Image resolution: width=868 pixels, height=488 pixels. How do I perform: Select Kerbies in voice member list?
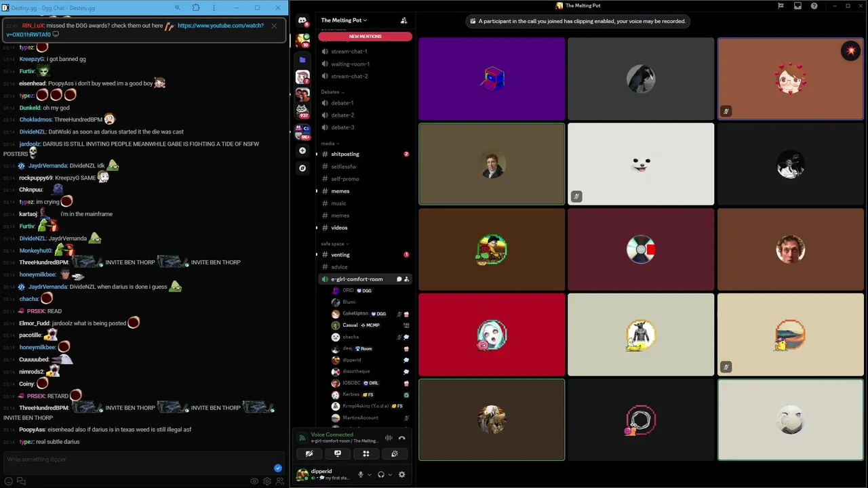(x=370, y=394)
